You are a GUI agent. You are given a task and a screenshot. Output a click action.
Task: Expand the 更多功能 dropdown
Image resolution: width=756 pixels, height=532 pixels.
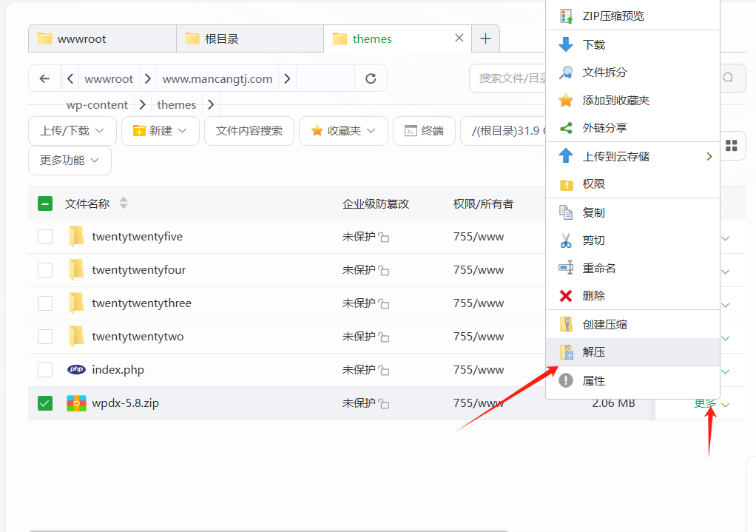[x=70, y=161]
